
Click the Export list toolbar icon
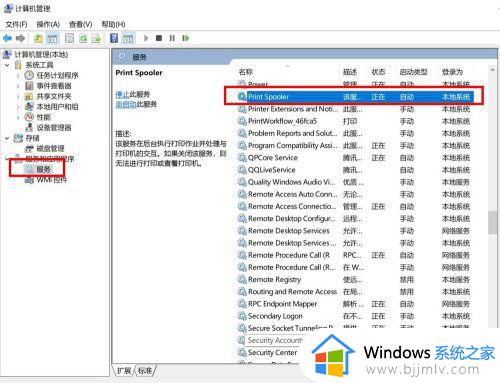(96, 39)
